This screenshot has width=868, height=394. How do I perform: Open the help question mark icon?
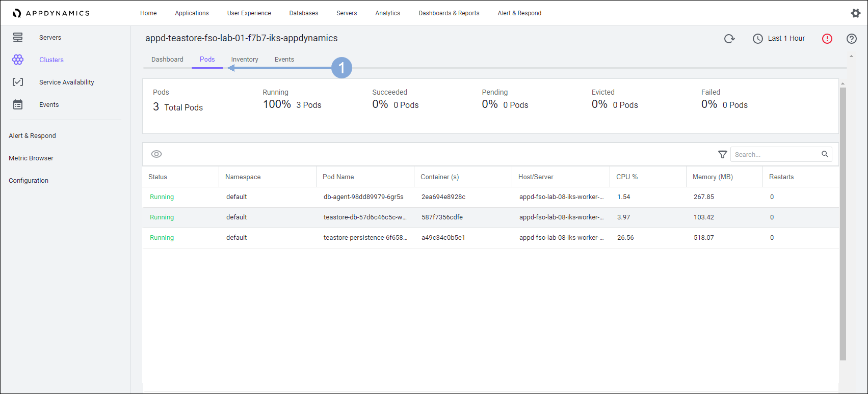tap(851, 39)
